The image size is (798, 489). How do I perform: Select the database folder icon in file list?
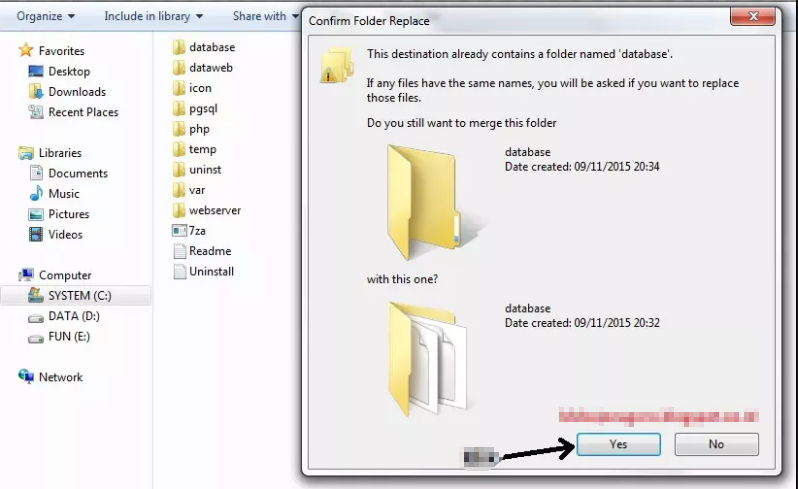coord(179,47)
